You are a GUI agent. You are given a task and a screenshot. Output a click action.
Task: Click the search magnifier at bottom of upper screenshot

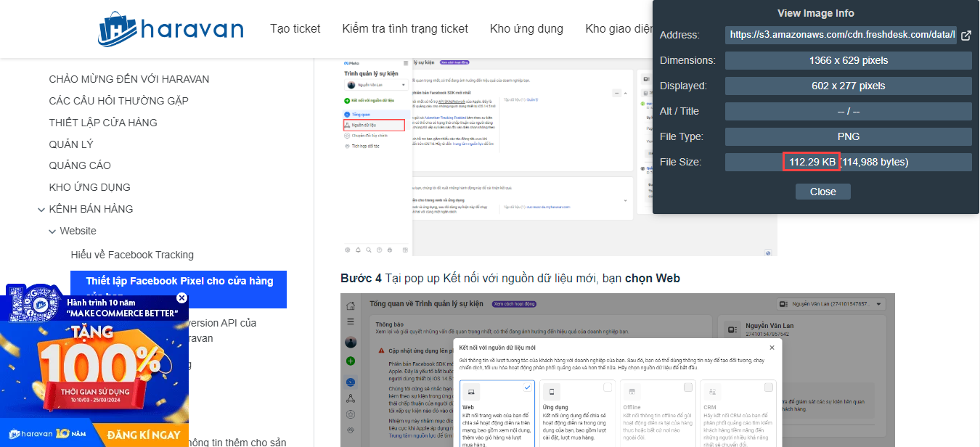[369, 250]
